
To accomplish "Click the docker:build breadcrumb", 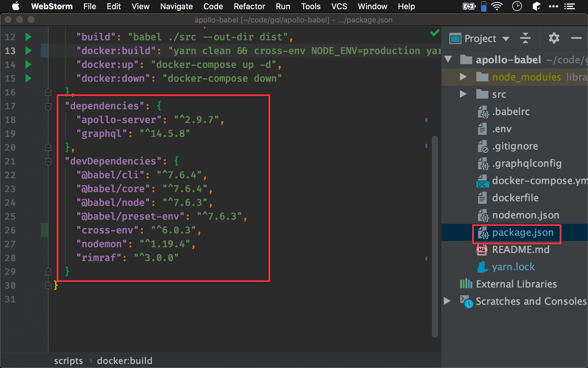I will coord(125,361).
